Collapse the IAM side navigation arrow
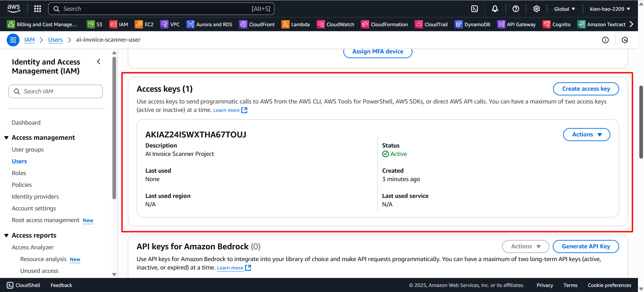The width and height of the screenshot is (644, 292). [x=99, y=61]
